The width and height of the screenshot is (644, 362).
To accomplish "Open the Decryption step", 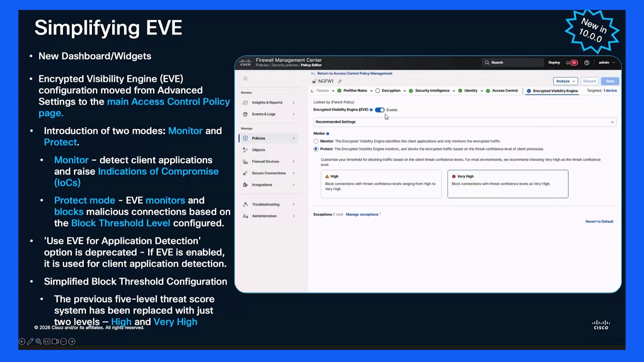I will point(388,90).
